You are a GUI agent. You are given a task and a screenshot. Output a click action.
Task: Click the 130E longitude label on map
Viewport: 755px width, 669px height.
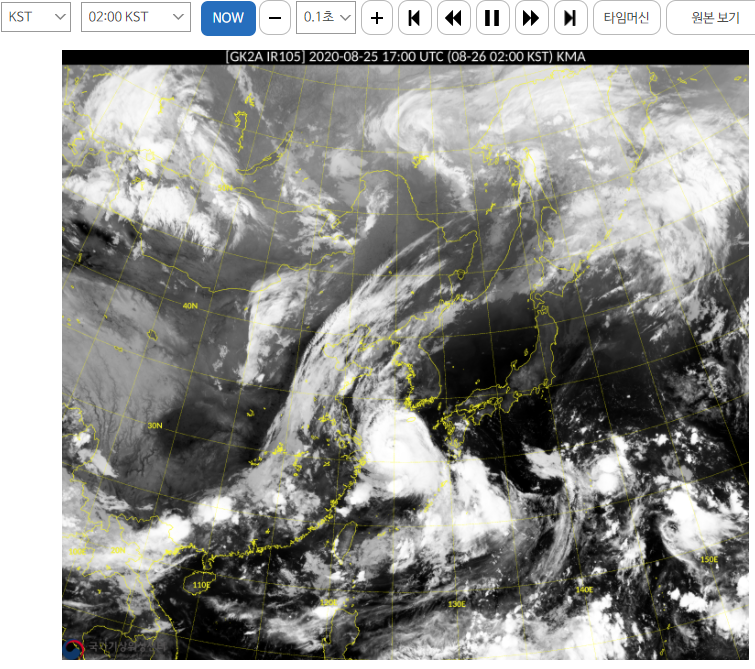(x=457, y=604)
